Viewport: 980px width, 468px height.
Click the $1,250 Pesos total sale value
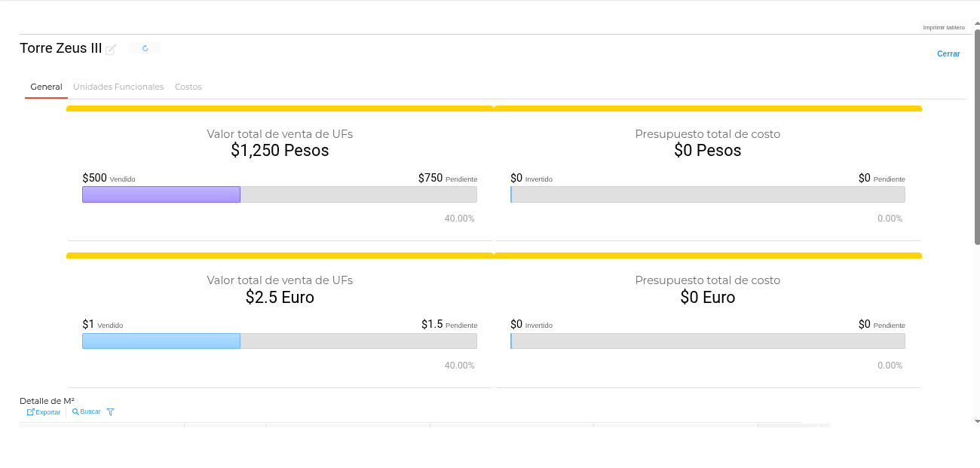point(280,151)
